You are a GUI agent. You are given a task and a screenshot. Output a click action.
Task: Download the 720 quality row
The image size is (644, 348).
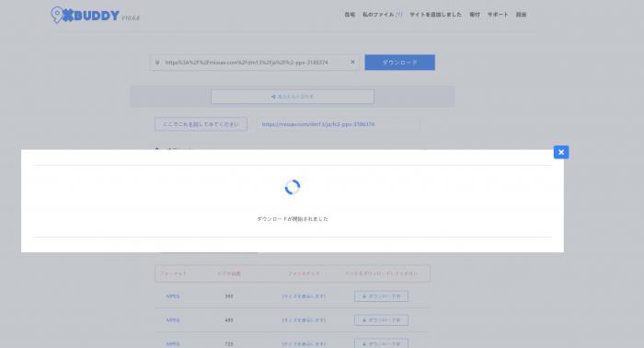(x=381, y=343)
